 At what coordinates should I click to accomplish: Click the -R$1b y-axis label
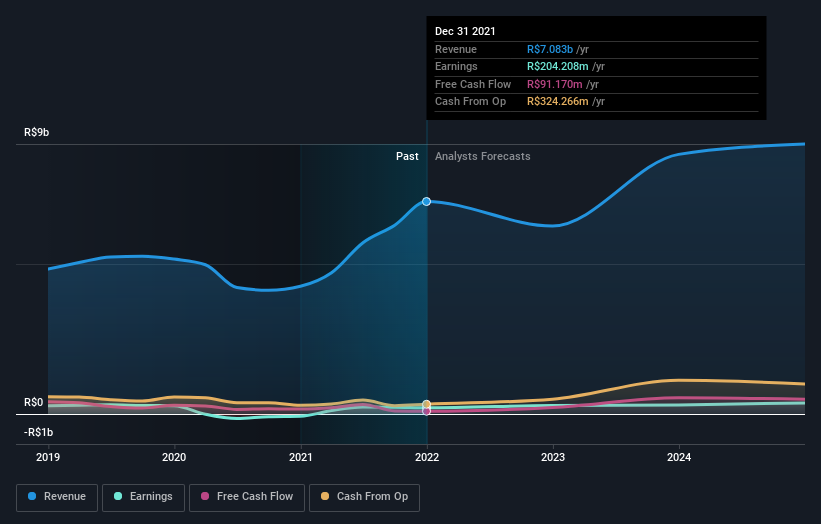click(x=38, y=432)
